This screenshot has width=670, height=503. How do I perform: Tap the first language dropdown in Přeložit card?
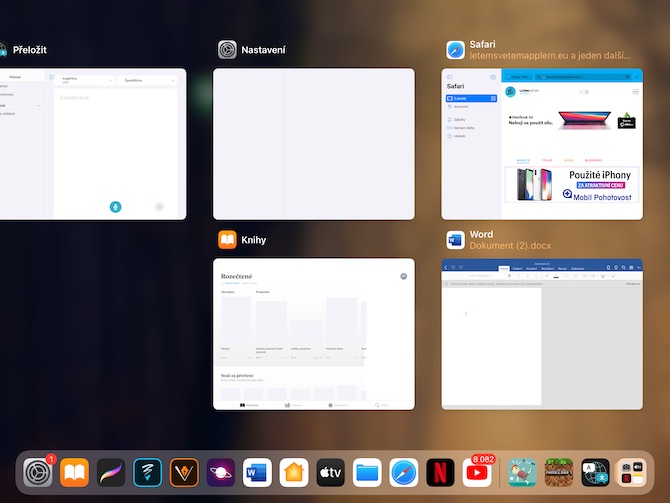pos(85,80)
